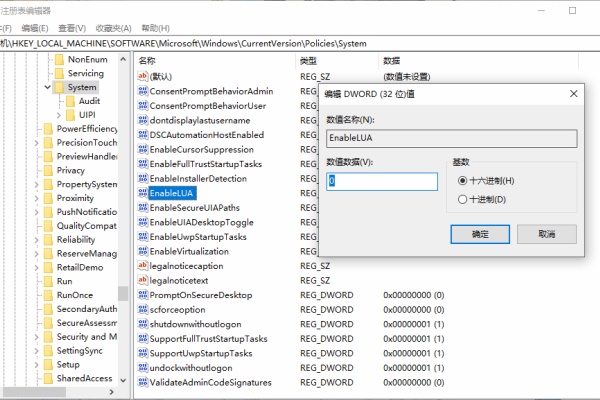The width and height of the screenshot is (600, 400).
Task: Select 十六进制(H) hexadecimal radio button
Action: (x=462, y=180)
